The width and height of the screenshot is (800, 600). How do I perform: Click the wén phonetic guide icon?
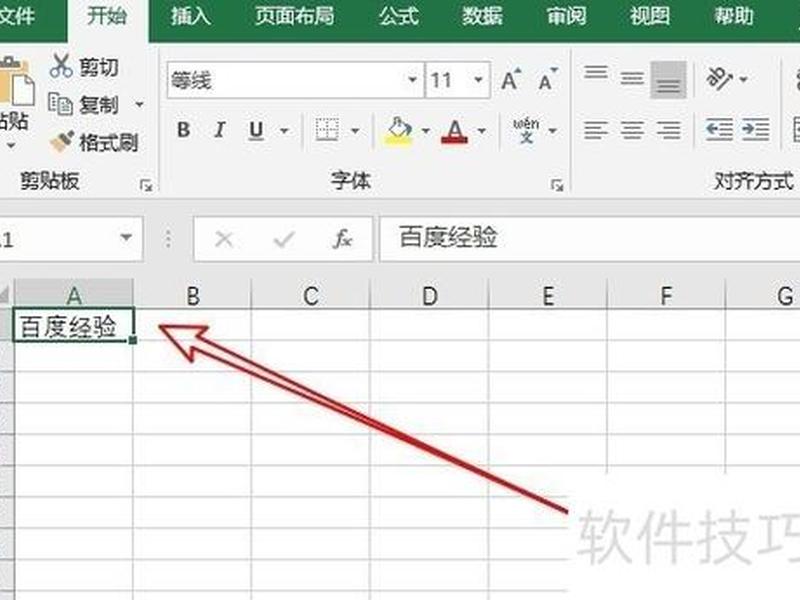click(x=526, y=131)
